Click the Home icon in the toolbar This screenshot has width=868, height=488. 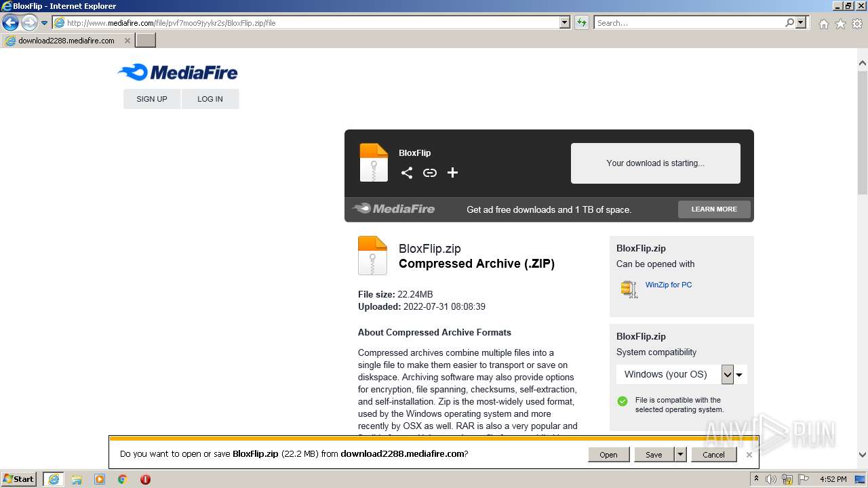pos(823,24)
